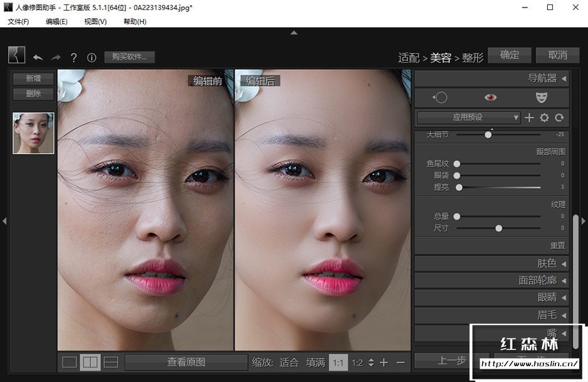Click the 编辑后 after image
Image resolution: width=588 pixels, height=382 pixels.
(x=323, y=210)
